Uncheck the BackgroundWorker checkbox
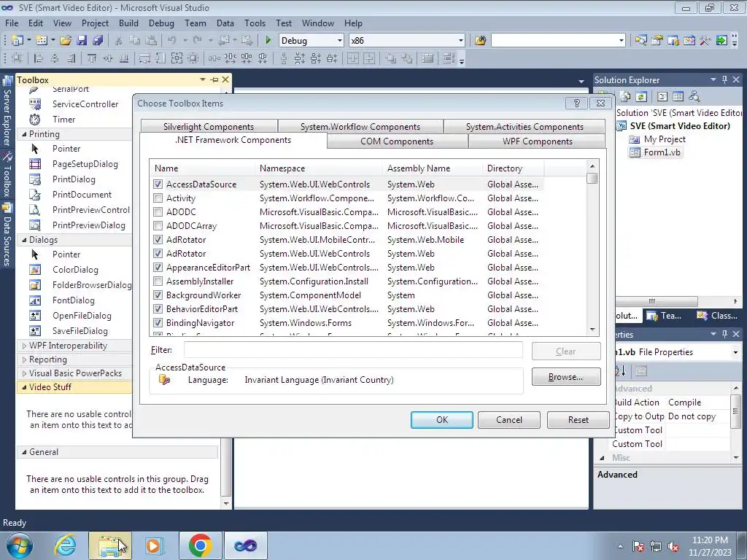Screen dimensions: 747x560 click(158, 295)
